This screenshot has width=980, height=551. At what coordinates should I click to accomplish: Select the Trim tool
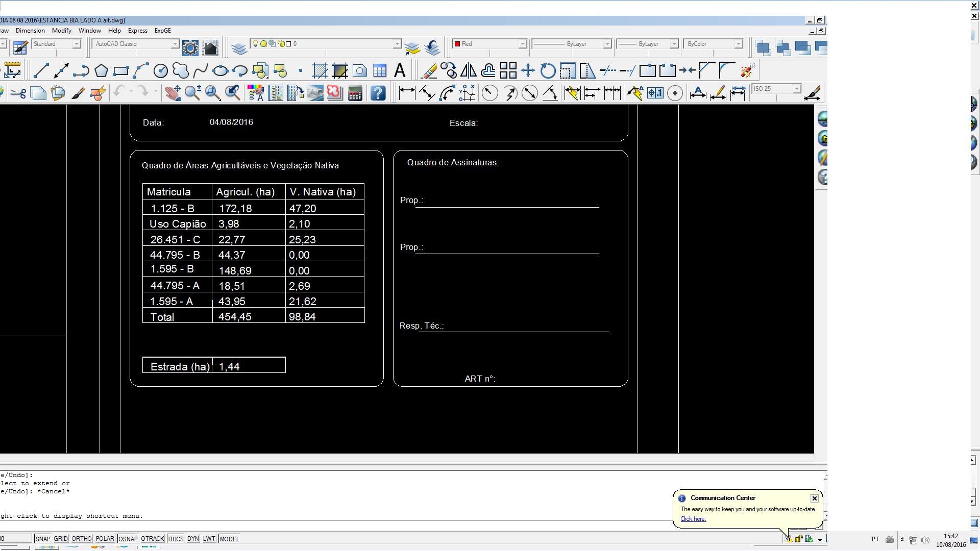(608, 71)
